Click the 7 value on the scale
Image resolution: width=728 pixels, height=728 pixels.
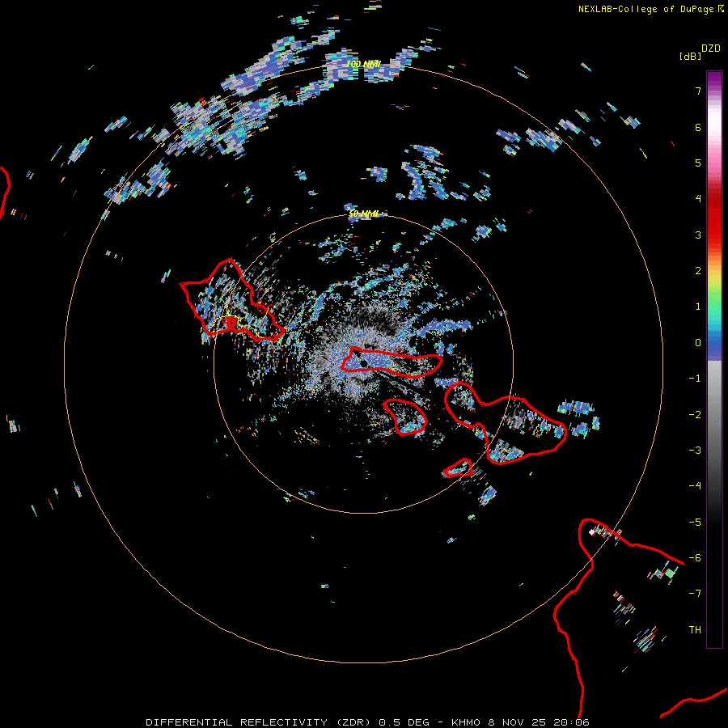click(698, 91)
